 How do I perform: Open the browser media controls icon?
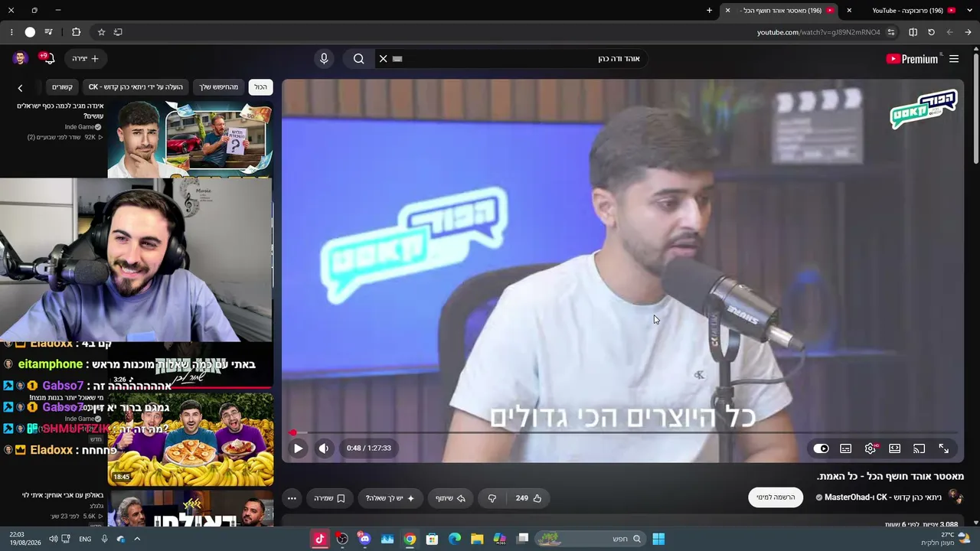click(x=48, y=32)
